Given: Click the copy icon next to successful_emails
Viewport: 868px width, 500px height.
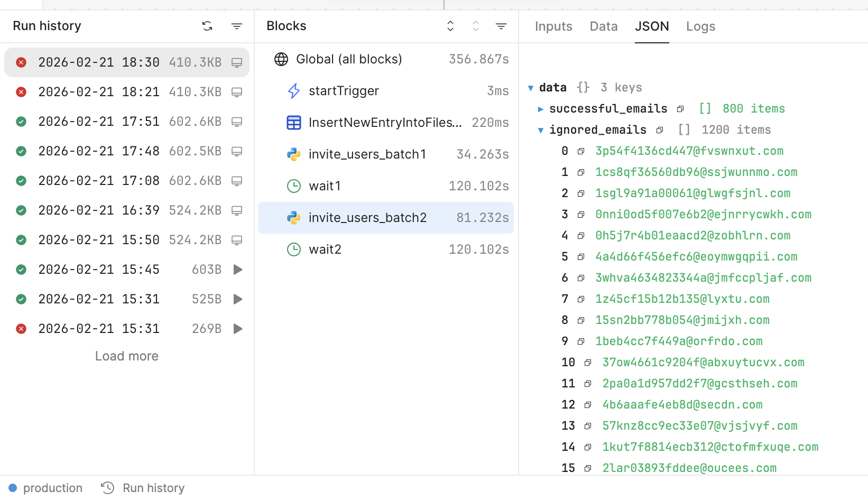Looking at the screenshot, I should [680, 109].
